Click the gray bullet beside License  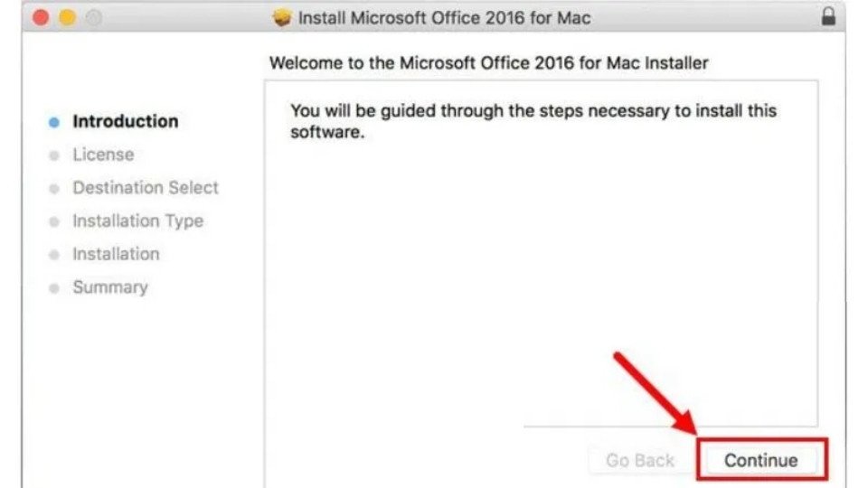pyautogui.click(x=54, y=155)
